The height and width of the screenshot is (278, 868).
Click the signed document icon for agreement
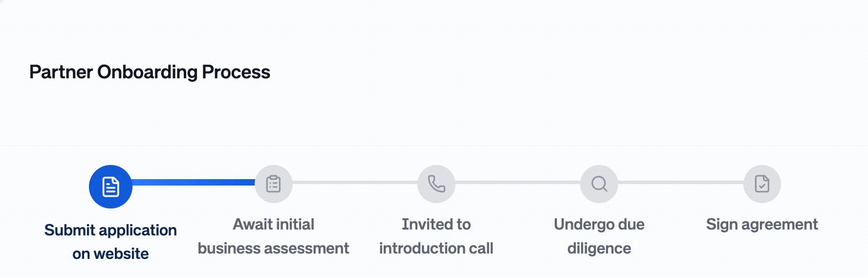coord(762,184)
